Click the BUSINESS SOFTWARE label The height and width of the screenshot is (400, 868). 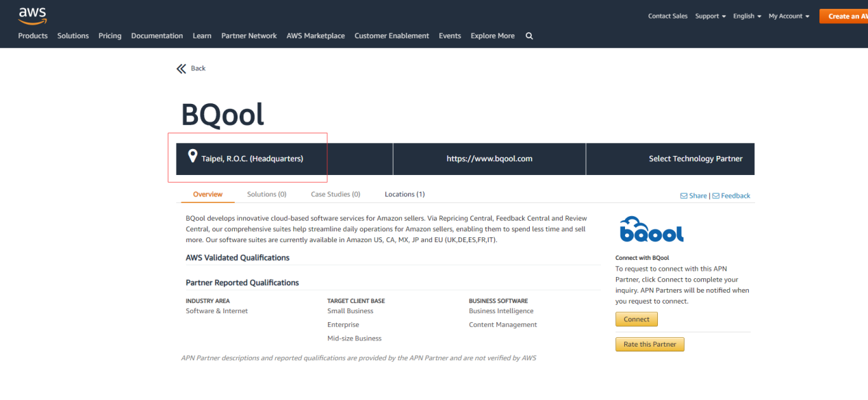pos(498,301)
